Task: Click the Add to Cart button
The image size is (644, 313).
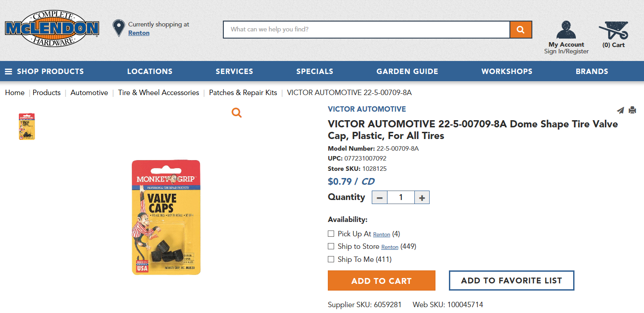Action: click(x=382, y=281)
